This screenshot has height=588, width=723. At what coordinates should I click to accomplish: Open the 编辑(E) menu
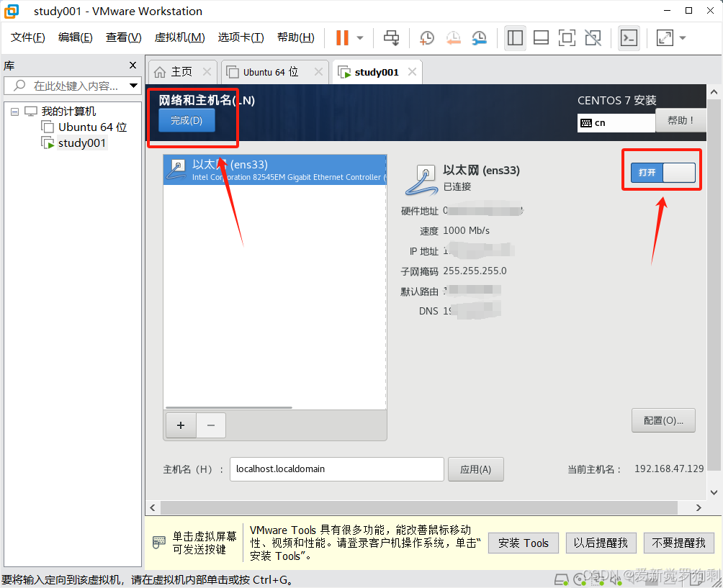click(75, 37)
